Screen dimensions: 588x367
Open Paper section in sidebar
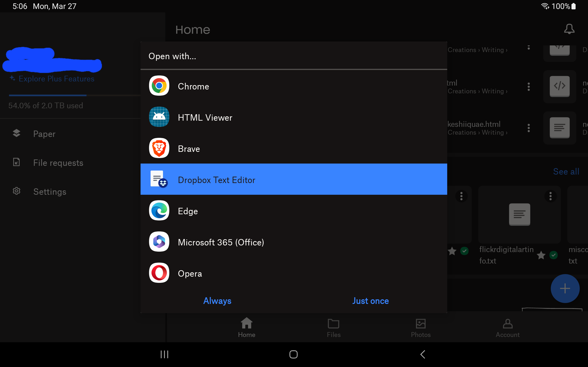pos(44,133)
